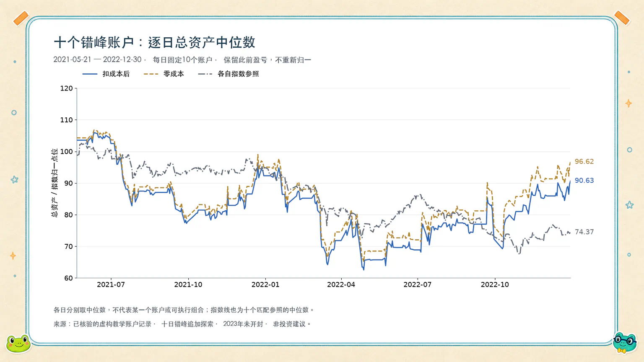
Task: Click the y-axis tick label 110
Action: (x=66, y=120)
